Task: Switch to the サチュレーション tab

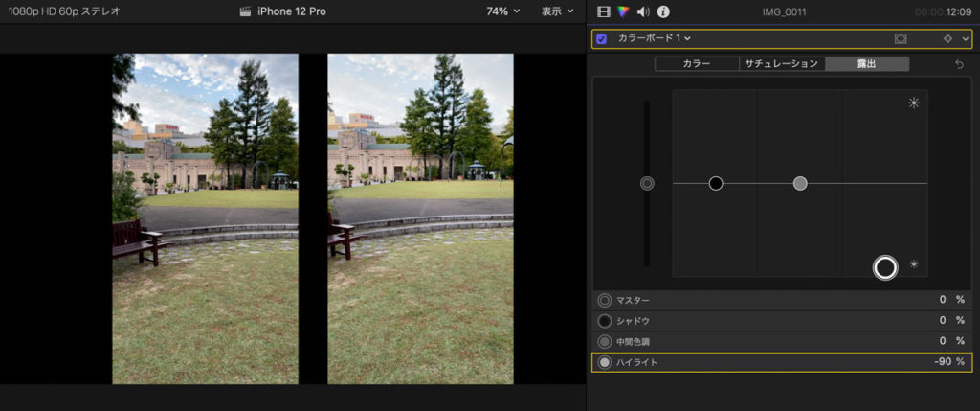Action: click(x=781, y=64)
